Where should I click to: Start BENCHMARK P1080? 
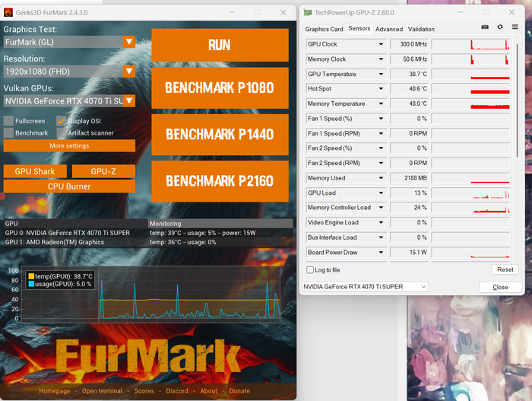[x=220, y=88]
